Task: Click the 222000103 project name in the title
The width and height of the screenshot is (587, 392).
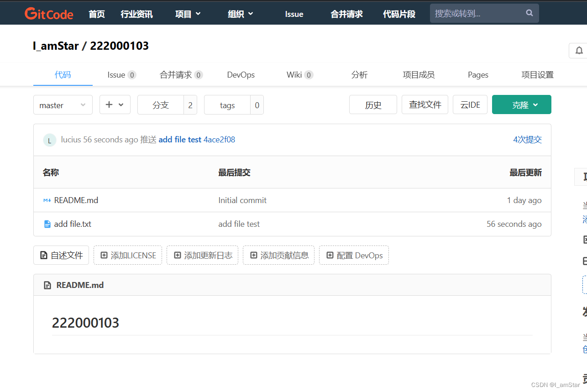Action: click(119, 46)
